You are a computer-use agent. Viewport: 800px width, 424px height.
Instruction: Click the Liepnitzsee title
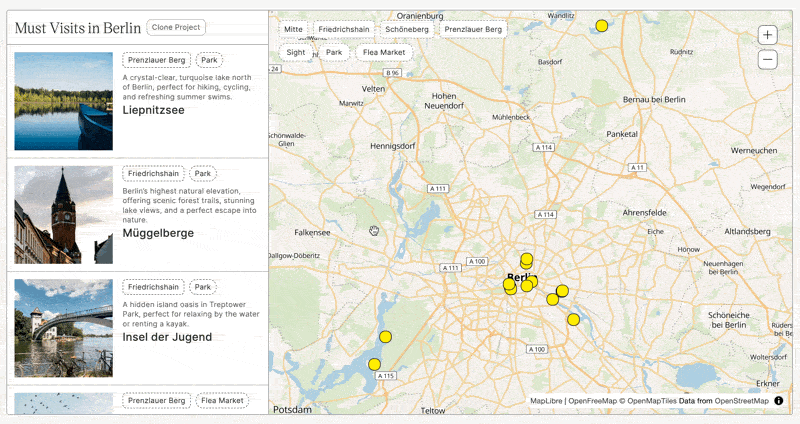pos(154,110)
